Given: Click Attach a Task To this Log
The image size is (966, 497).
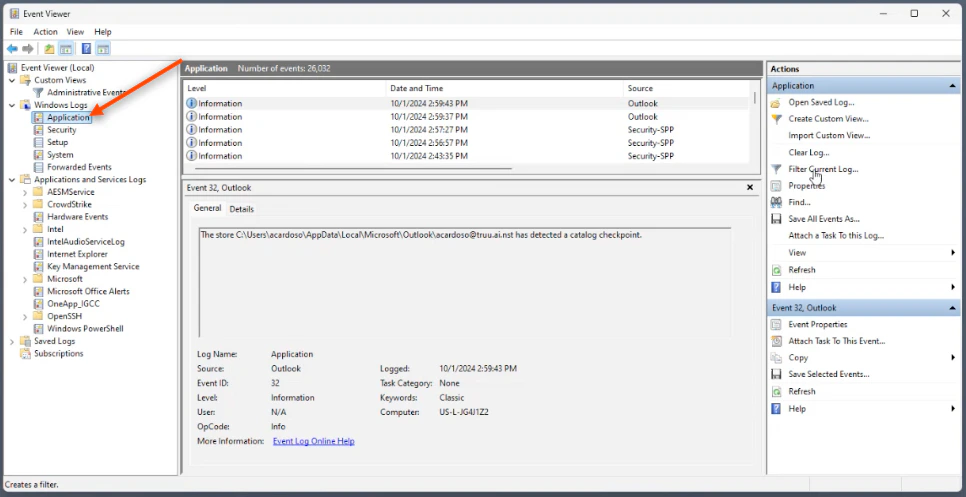Looking at the screenshot, I should (x=836, y=235).
